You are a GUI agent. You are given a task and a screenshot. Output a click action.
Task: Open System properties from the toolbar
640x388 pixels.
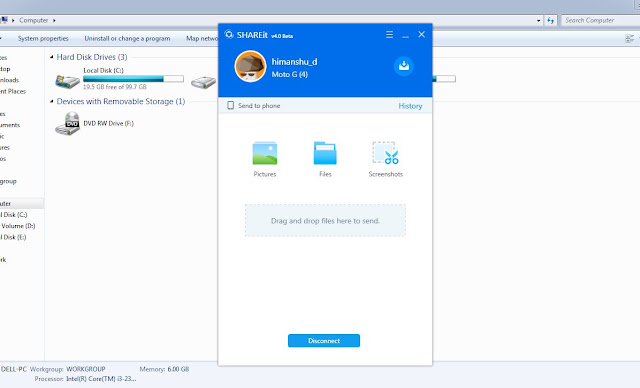tap(43, 38)
